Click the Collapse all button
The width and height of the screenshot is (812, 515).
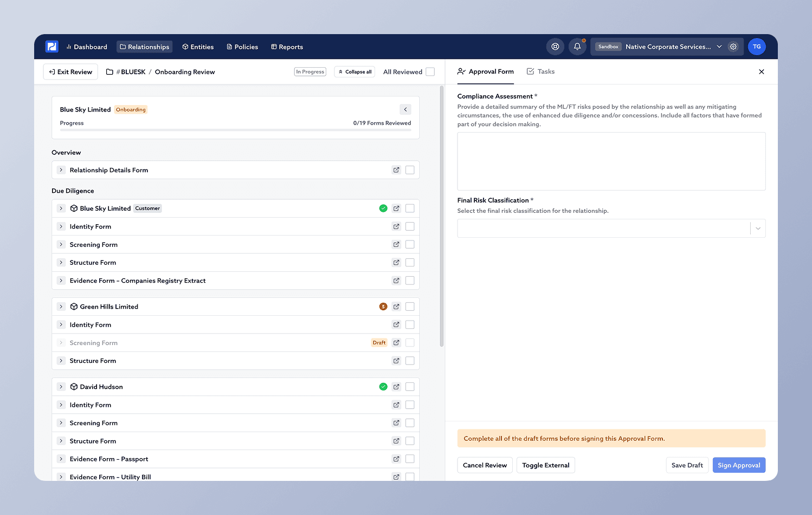point(355,71)
